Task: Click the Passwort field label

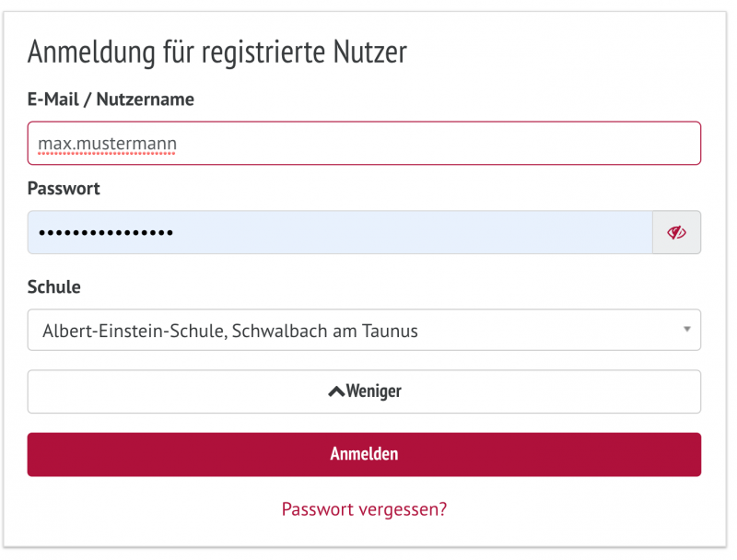Action: coord(64,188)
